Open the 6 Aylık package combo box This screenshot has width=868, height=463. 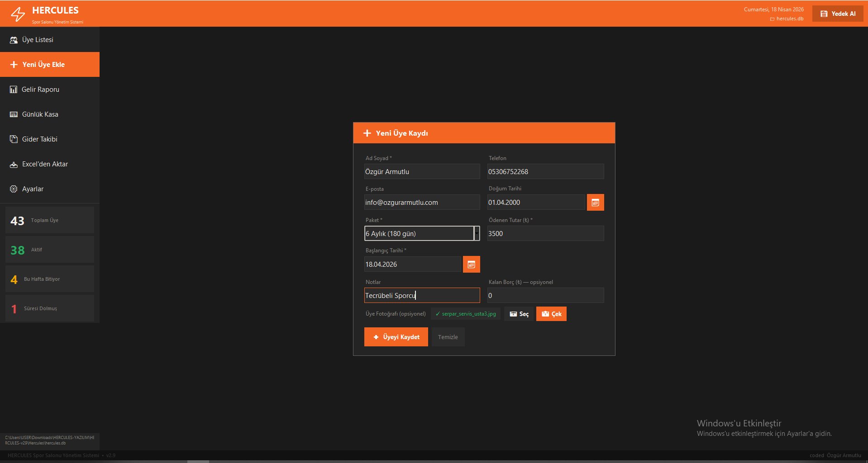(419, 233)
